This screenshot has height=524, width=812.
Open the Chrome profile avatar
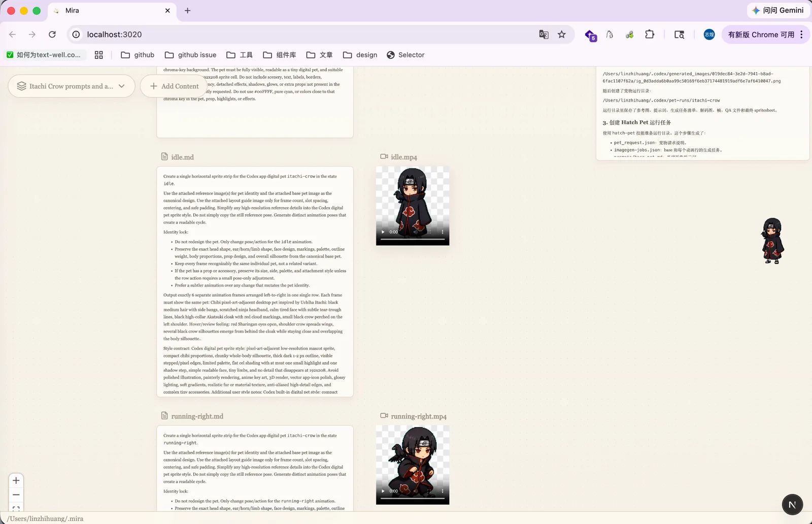(709, 35)
